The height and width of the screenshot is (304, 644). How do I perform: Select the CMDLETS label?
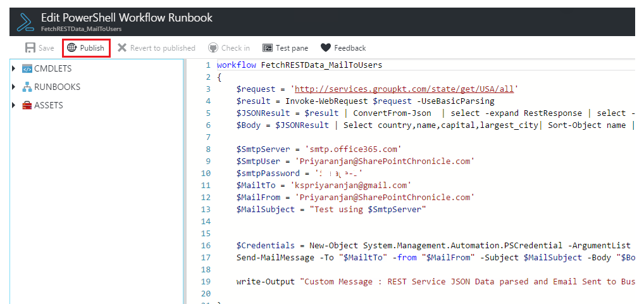click(x=53, y=68)
